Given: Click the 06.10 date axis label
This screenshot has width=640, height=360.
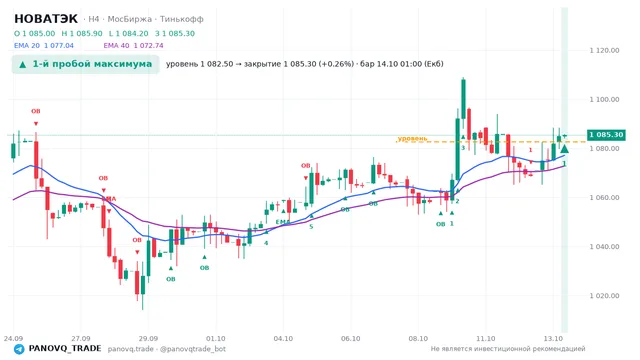Looking at the screenshot, I should (350, 338).
